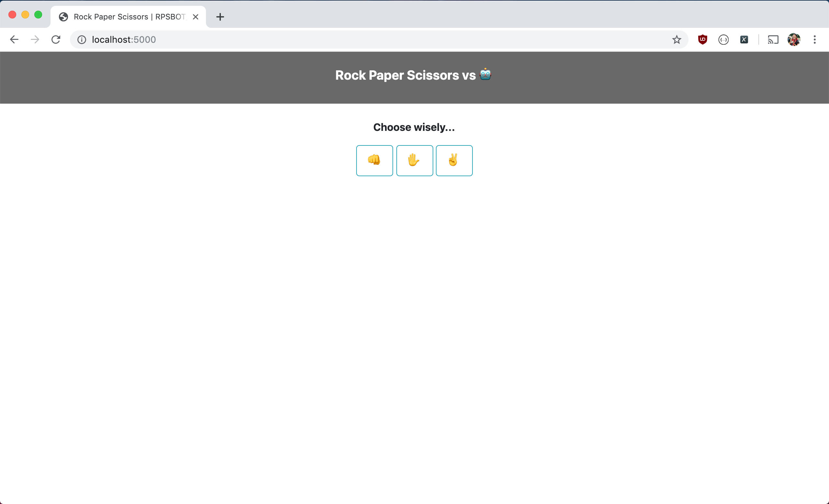Click the Cast screen icon
Viewport: 829px width, 504px height.
click(773, 40)
